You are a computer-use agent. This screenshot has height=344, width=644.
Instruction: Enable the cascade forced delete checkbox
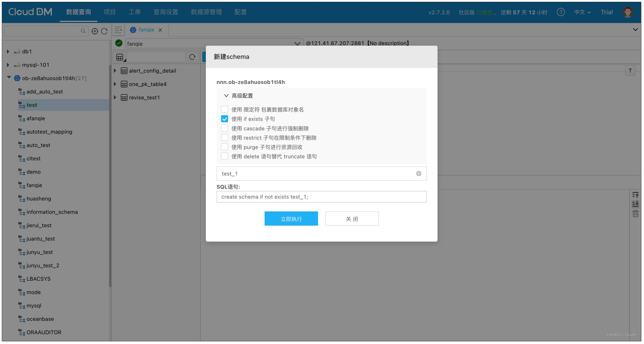(x=224, y=128)
